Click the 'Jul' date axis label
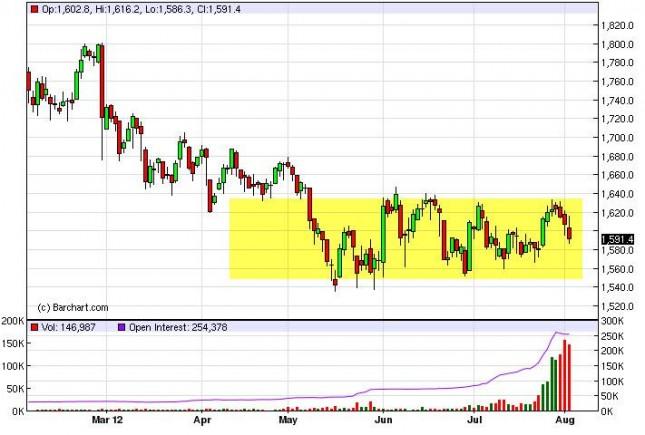 474,420
